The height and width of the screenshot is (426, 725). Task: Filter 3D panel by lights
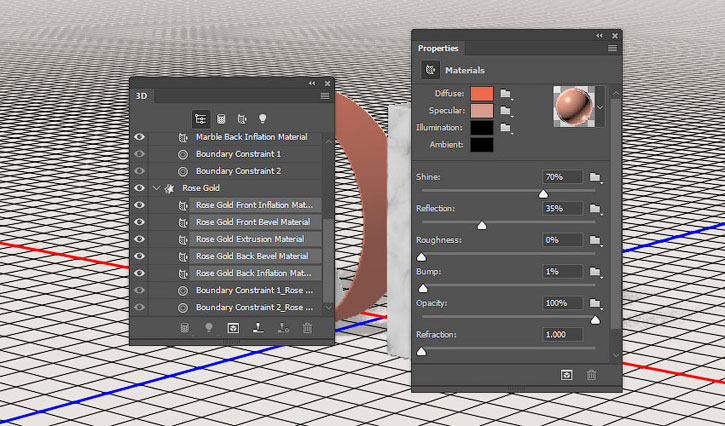click(x=263, y=119)
